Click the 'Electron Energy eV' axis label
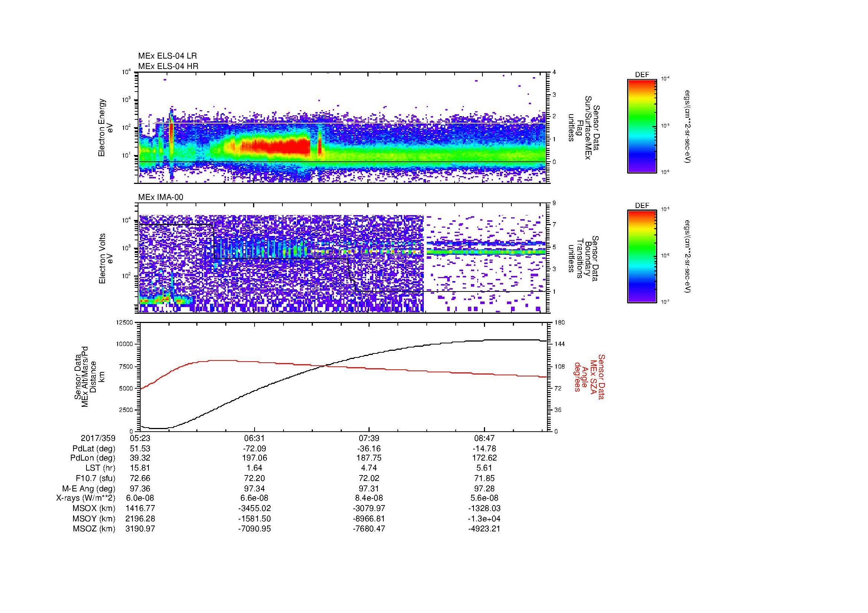 pos(105,128)
